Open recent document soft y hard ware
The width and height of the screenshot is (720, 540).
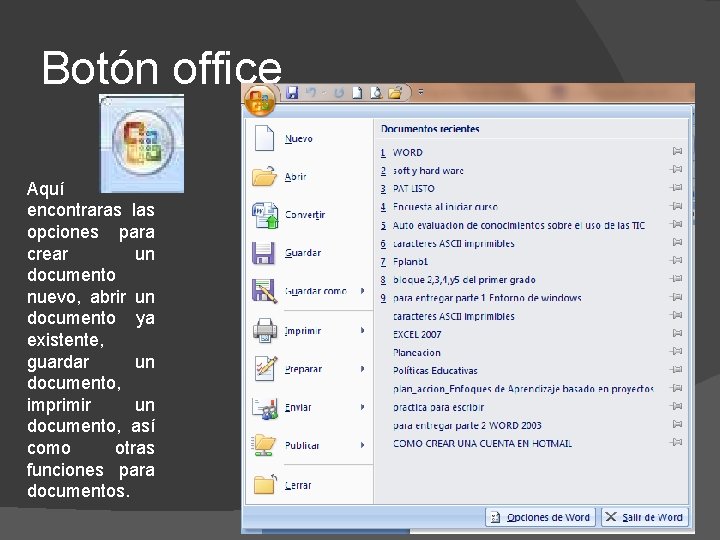tap(428, 171)
